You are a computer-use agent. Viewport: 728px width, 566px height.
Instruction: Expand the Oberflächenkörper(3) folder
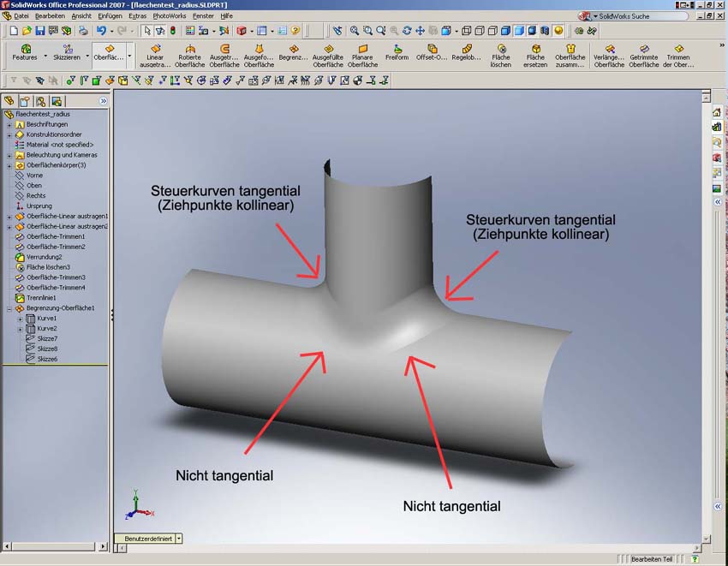click(x=9, y=165)
